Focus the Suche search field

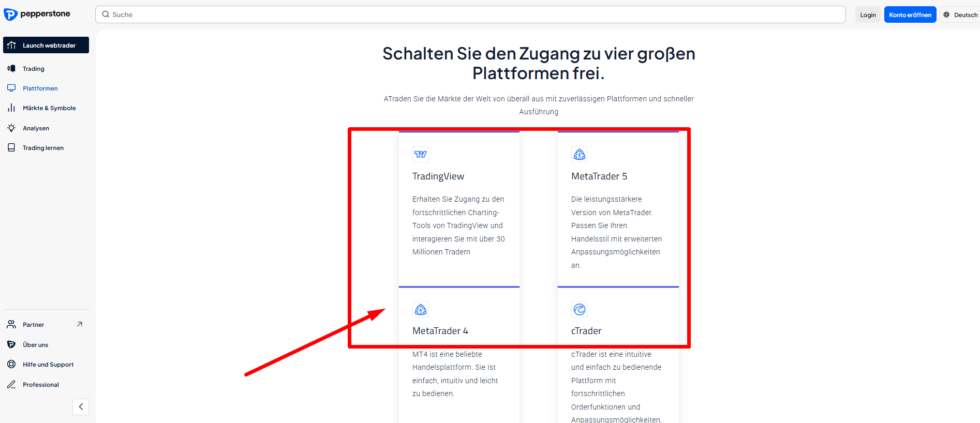470,14
